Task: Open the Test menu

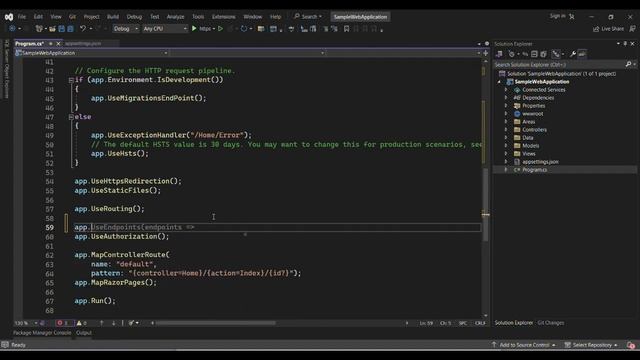Action: (x=154, y=17)
